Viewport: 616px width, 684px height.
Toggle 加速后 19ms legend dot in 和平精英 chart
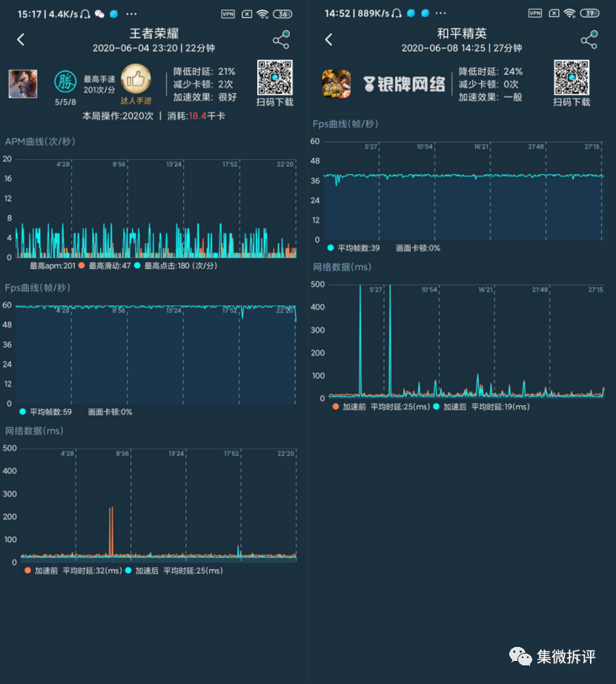[x=437, y=407]
